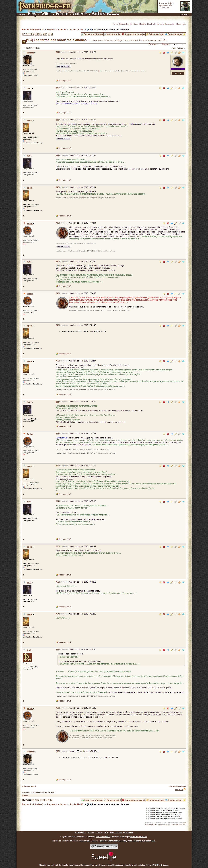Click the thumbs-up icon on post #47

click(x=179, y=262)
